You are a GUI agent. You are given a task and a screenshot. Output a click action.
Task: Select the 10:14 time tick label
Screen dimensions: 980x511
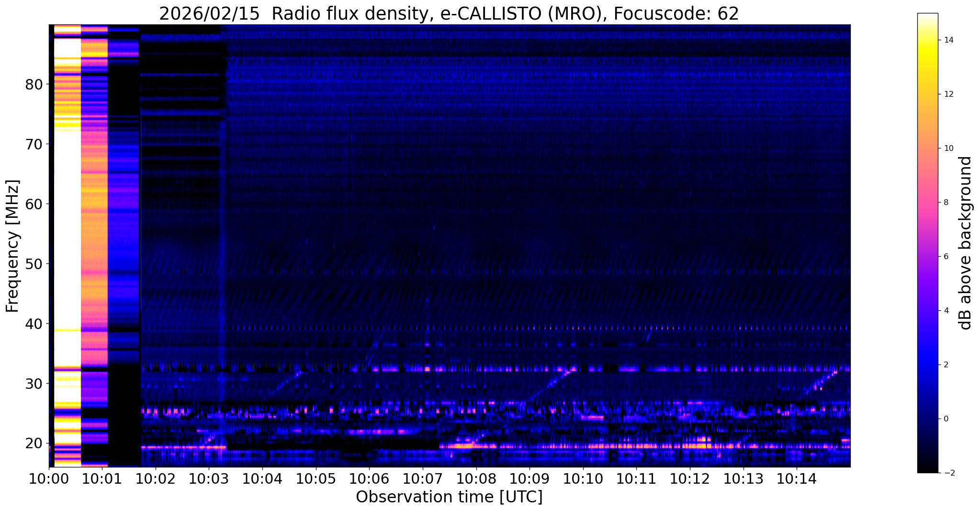tap(797, 479)
